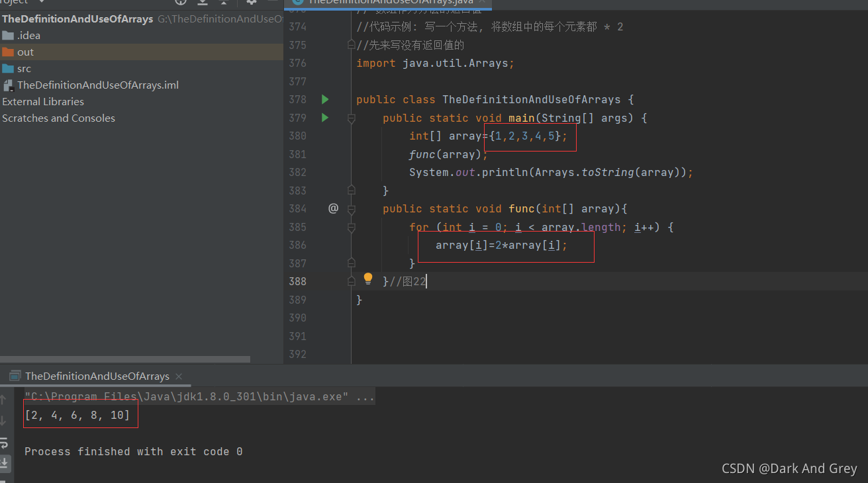Viewport: 868px width, 483px height.
Task: Click 'array[i]=2*array[i];' statement
Action: (x=502, y=245)
